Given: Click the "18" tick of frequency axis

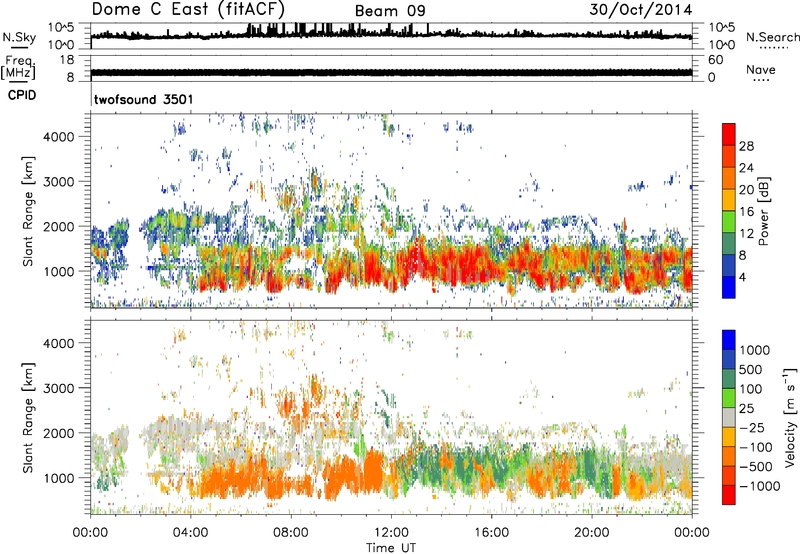Looking at the screenshot, I should tap(67, 60).
